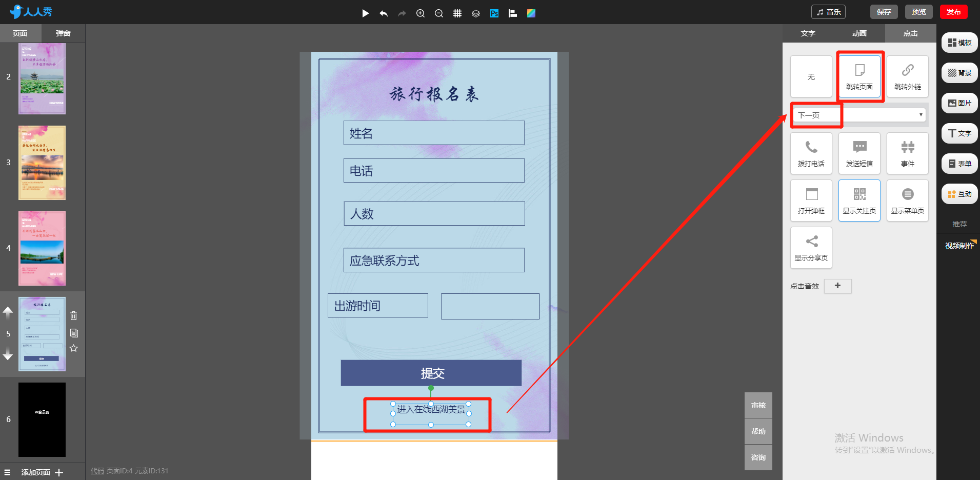Open the 动画 animation tab
Screen dimensions: 980x480
tap(859, 33)
